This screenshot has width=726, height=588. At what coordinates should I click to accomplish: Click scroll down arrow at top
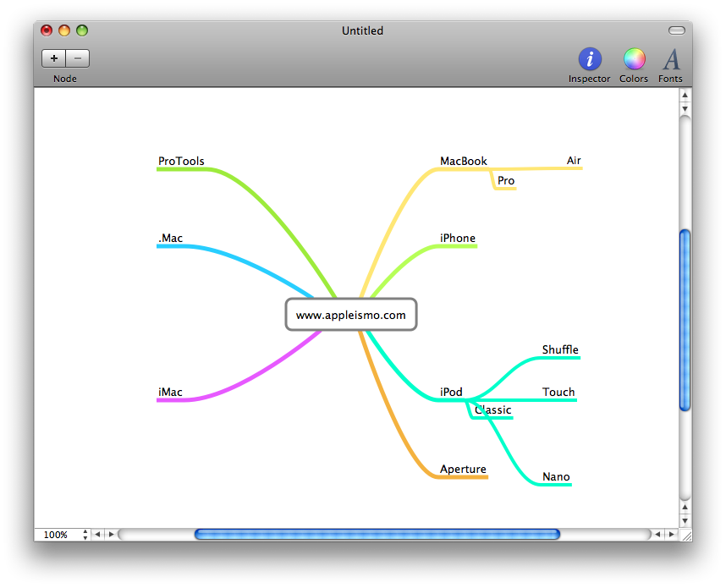click(685, 109)
